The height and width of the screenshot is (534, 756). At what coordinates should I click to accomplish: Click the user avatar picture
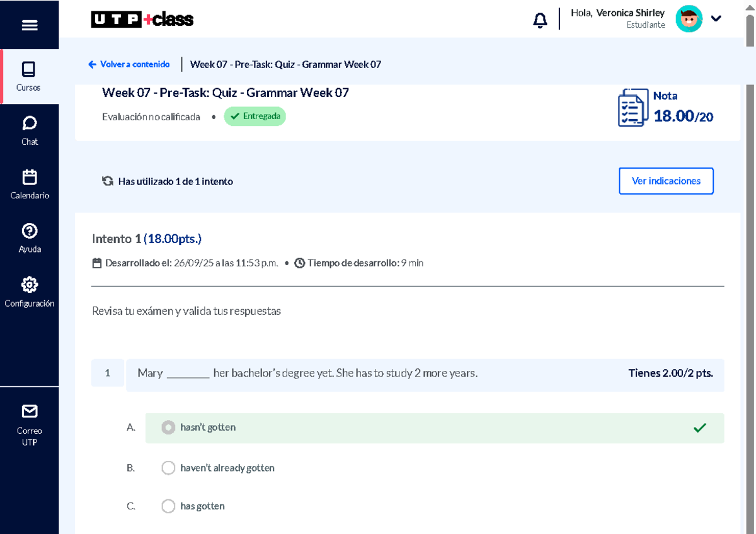689,19
